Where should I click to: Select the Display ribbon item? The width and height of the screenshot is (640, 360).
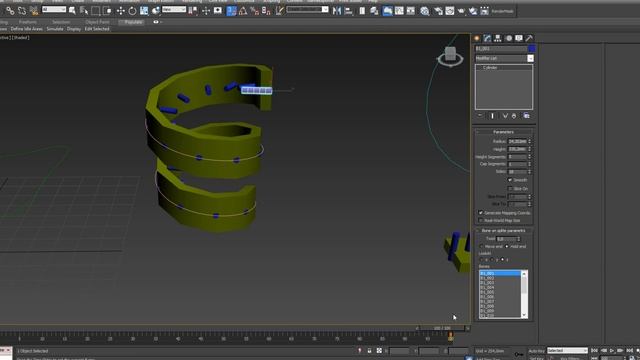74,29
